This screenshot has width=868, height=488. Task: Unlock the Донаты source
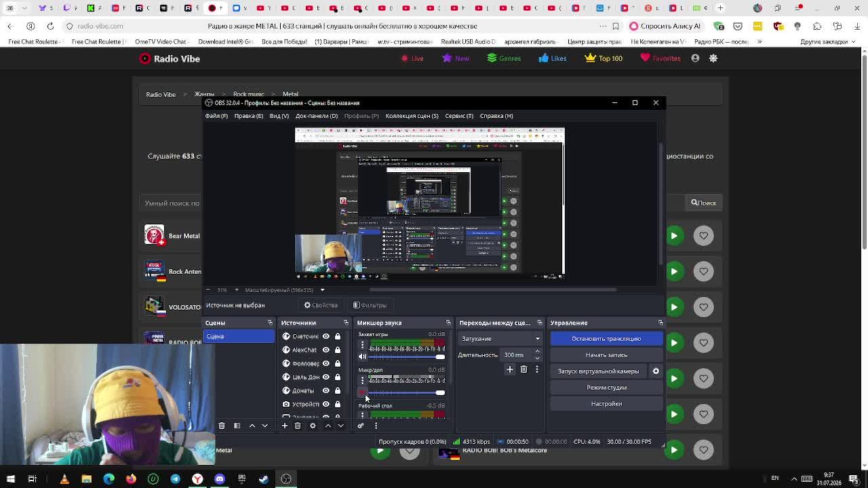[x=338, y=390]
